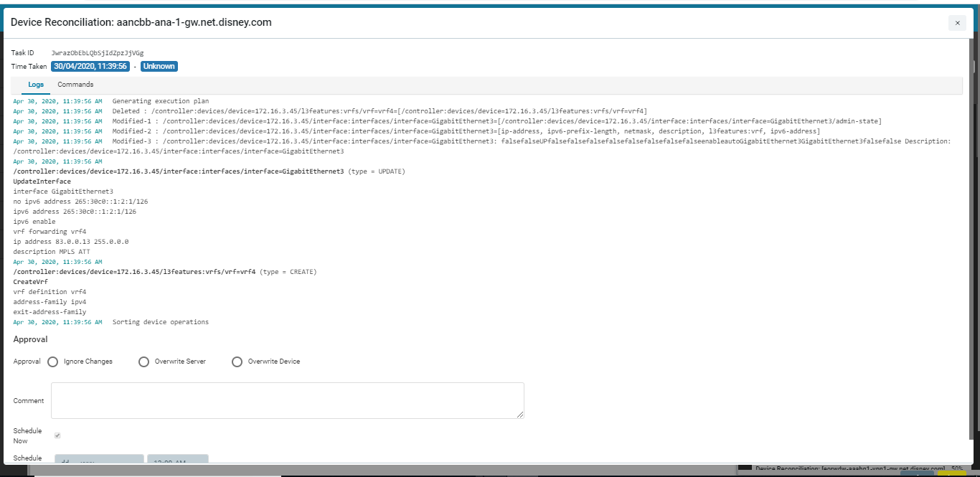Select the Overwrite Server radio option
This screenshot has width=980, height=477.
click(143, 362)
